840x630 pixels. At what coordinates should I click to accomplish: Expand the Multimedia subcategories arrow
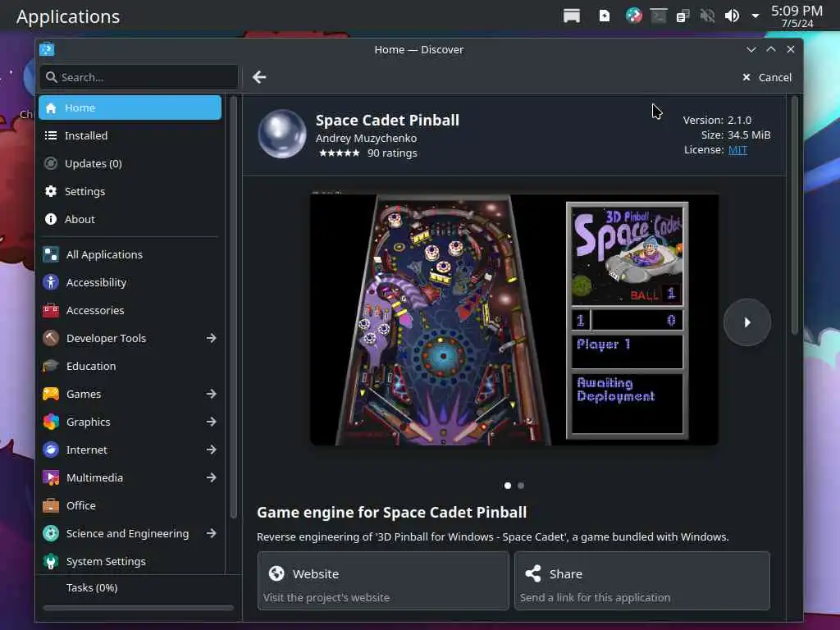(x=212, y=477)
